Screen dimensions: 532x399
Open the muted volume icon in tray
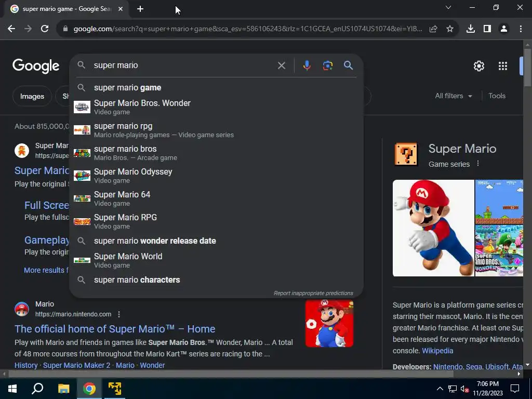point(464,389)
